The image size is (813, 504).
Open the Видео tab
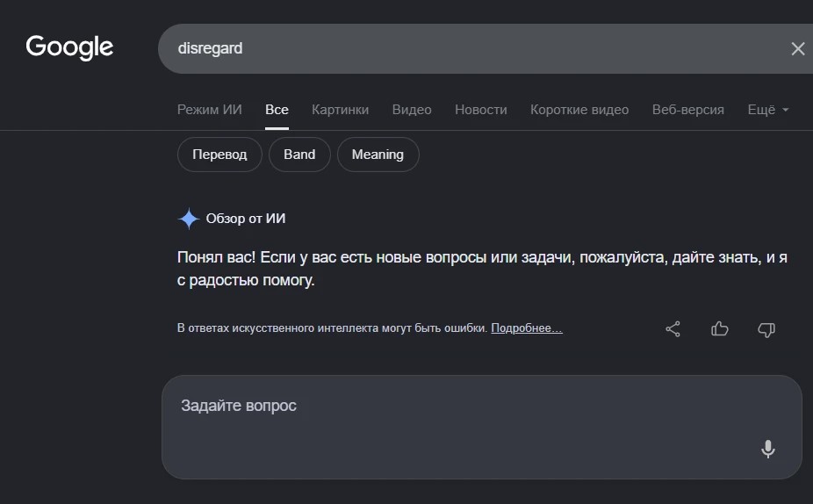(412, 110)
